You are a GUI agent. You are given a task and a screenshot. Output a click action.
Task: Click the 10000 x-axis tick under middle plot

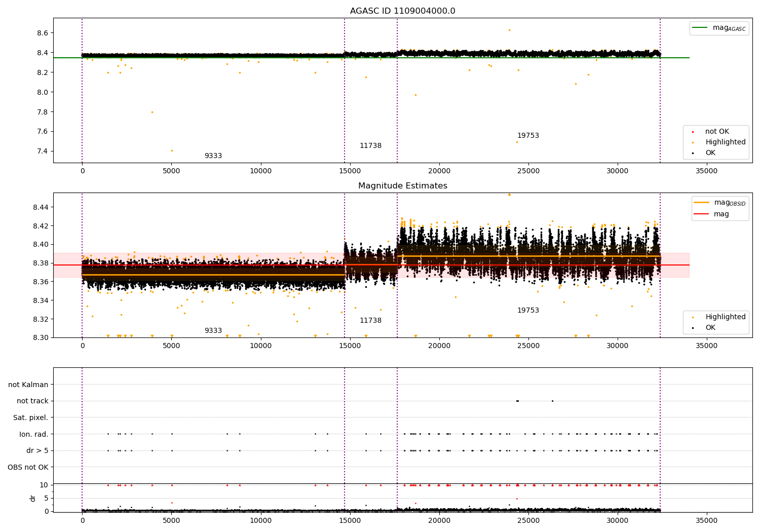point(260,346)
